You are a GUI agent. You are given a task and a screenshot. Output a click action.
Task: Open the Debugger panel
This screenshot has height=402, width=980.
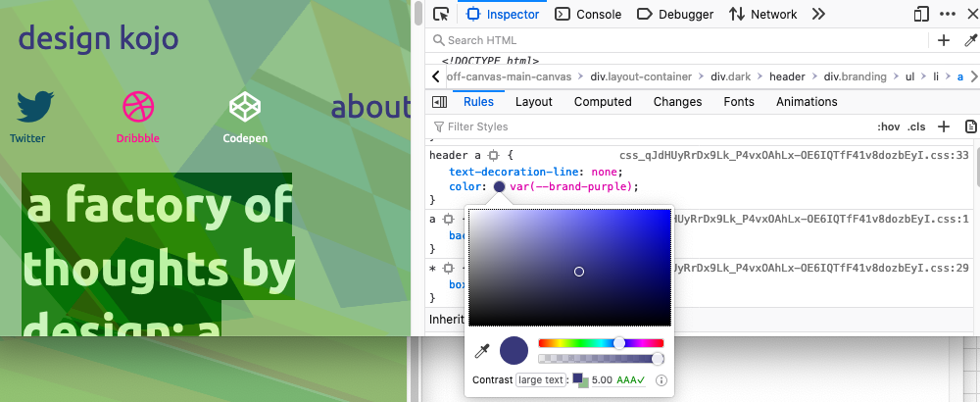675,14
